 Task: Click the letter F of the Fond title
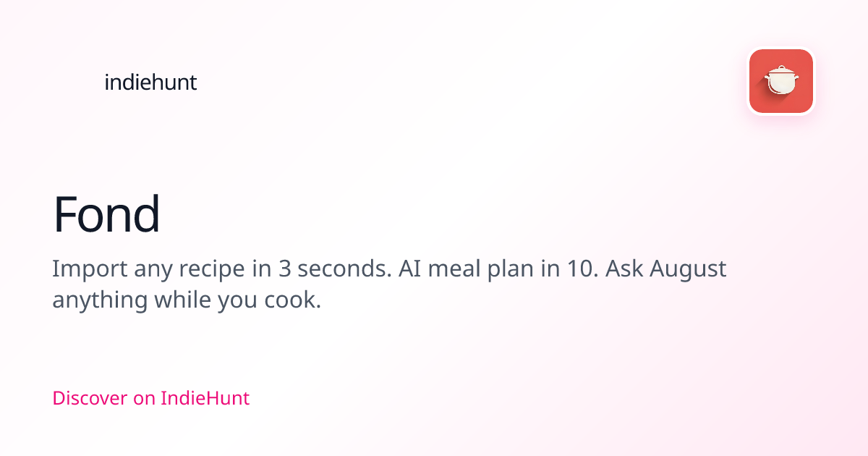(x=65, y=215)
